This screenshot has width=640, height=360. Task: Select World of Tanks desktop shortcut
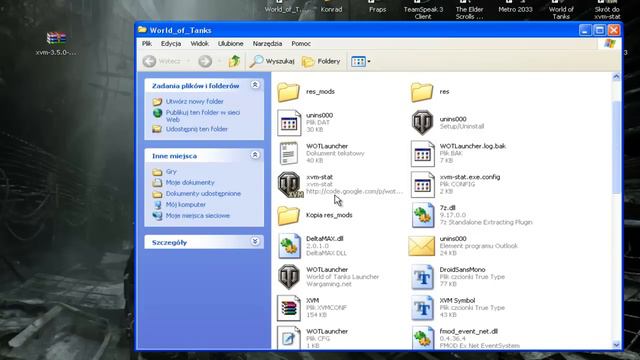pos(561,10)
